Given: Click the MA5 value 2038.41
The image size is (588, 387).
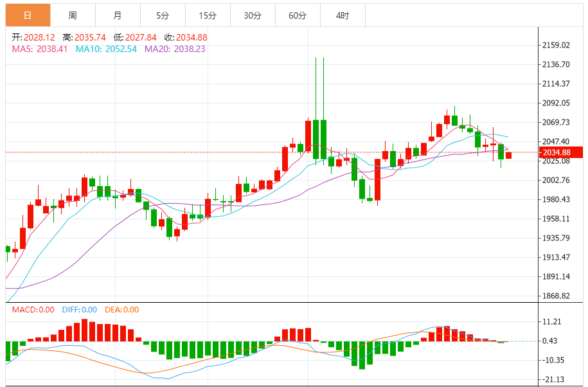Looking at the screenshot, I should pos(52,49).
